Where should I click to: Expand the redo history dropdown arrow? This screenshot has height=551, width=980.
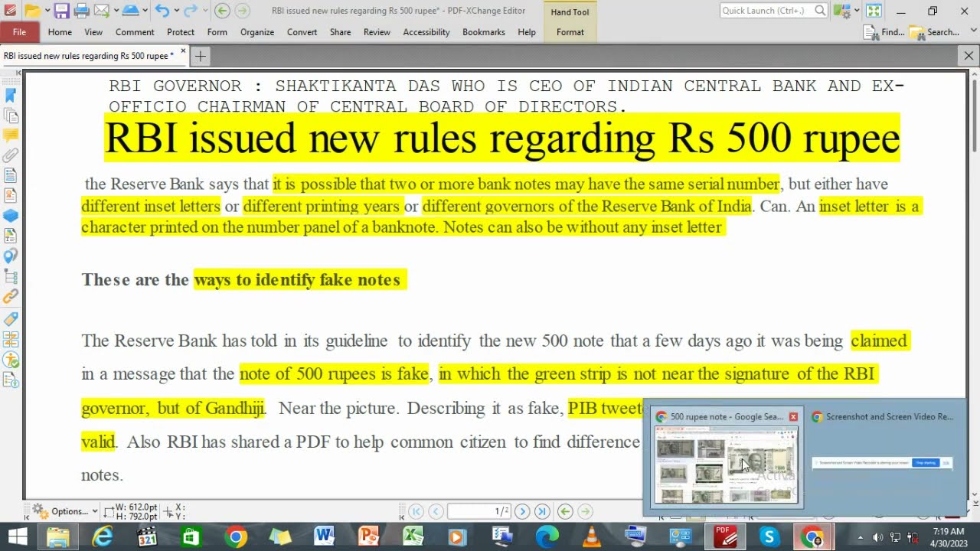coord(204,11)
